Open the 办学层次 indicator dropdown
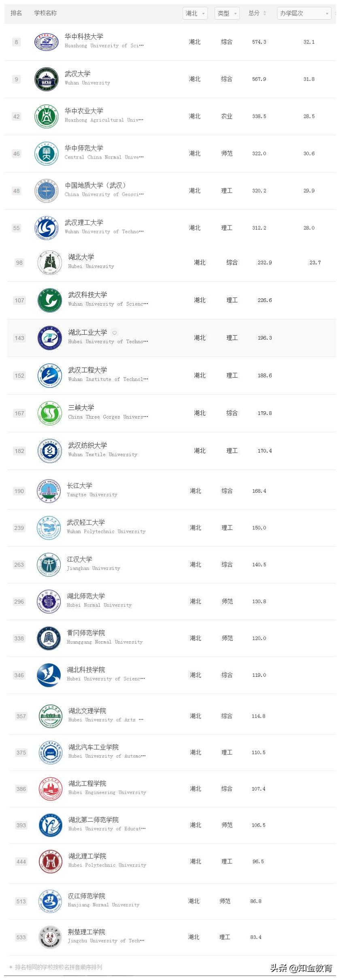Screen dimensions: 340x980 coord(304,13)
